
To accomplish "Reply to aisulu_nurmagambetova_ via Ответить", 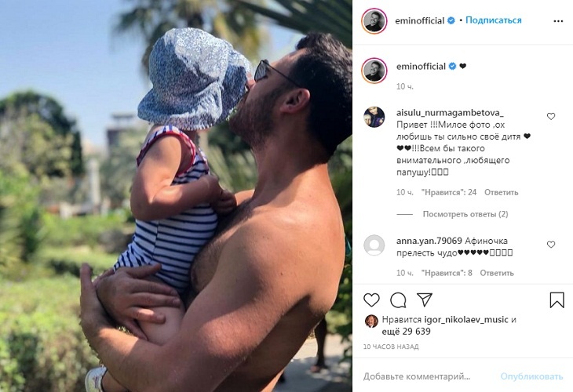I will coord(501,192).
